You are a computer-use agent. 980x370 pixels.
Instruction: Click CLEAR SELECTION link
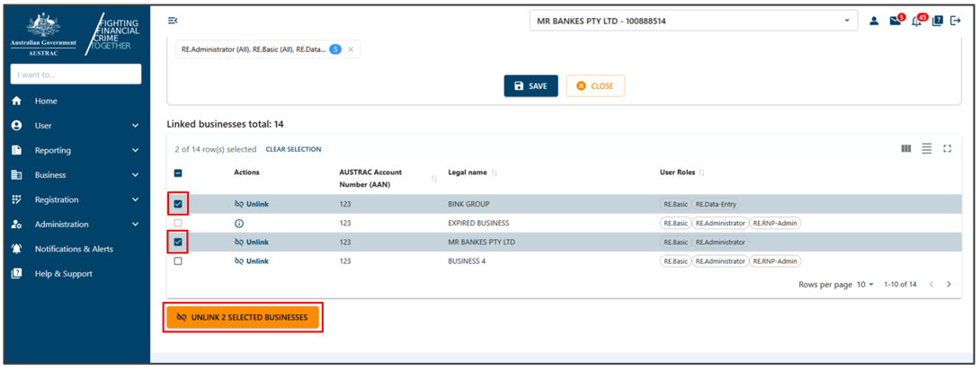point(293,149)
